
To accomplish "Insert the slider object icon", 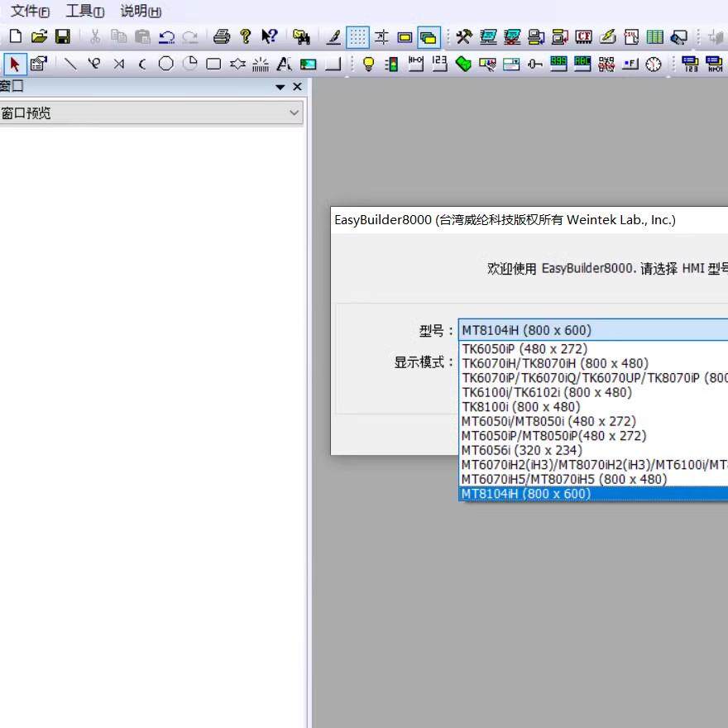I will (535, 64).
